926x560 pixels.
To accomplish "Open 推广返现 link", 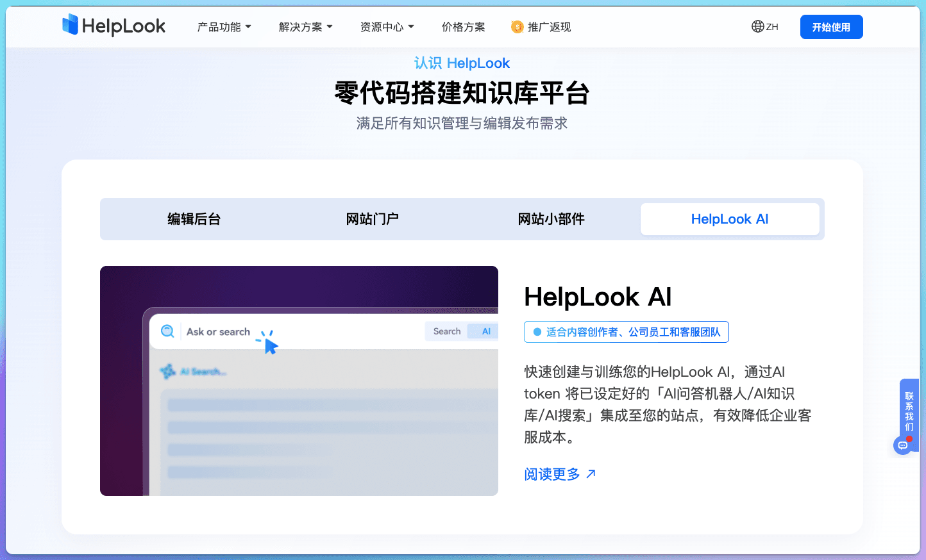I will (x=541, y=27).
